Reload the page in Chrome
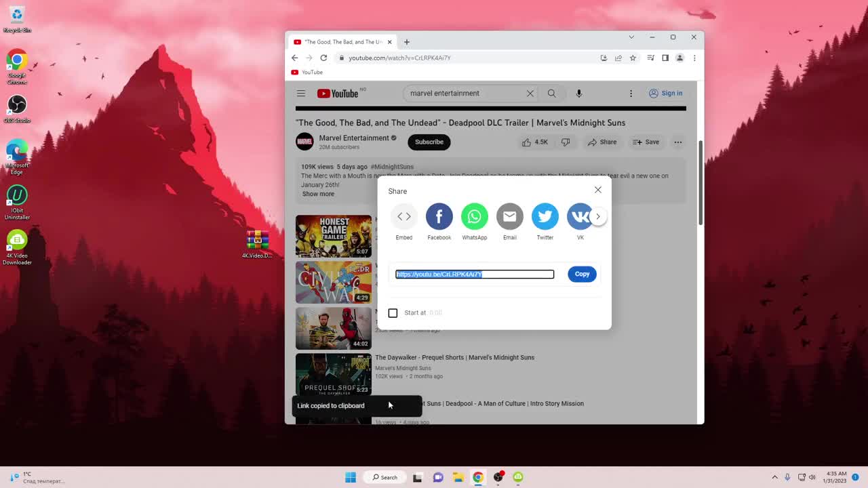Screen dimensions: 868x488 point(323,58)
